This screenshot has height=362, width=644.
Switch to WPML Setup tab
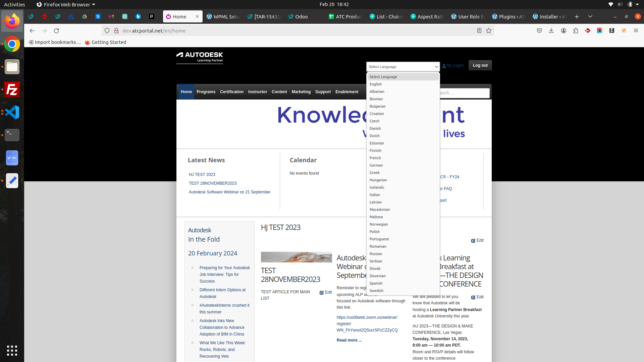tap(223, 16)
